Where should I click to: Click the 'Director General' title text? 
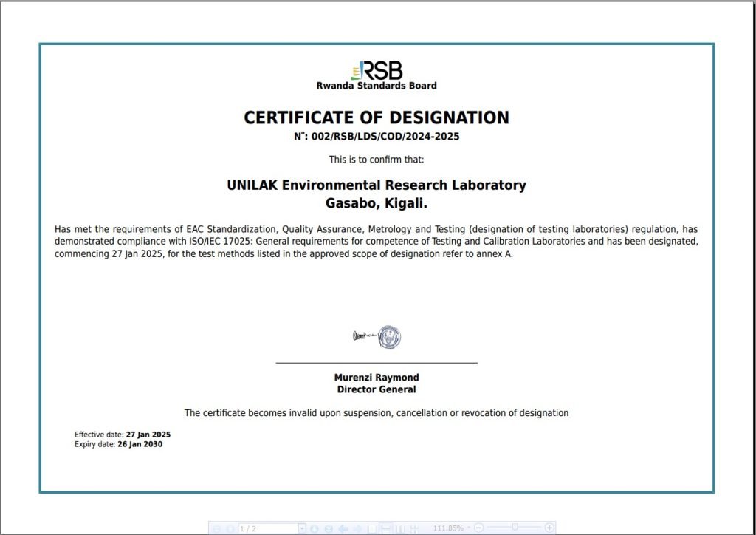pyautogui.click(x=377, y=389)
